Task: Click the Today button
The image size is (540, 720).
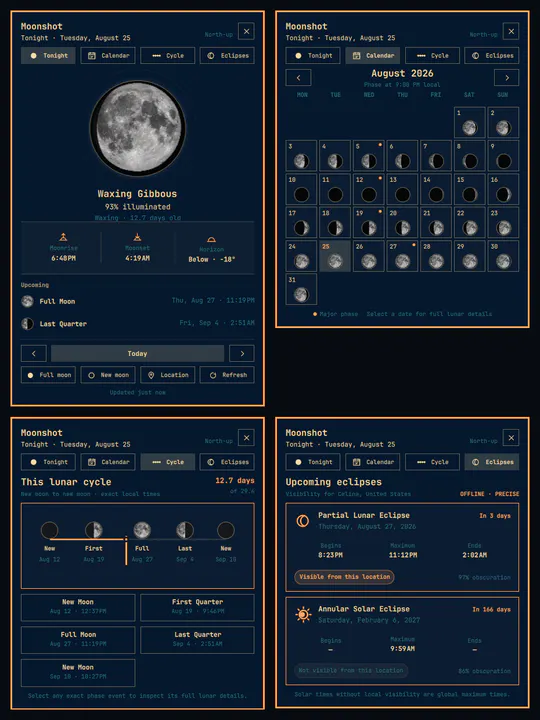Action: click(x=137, y=354)
